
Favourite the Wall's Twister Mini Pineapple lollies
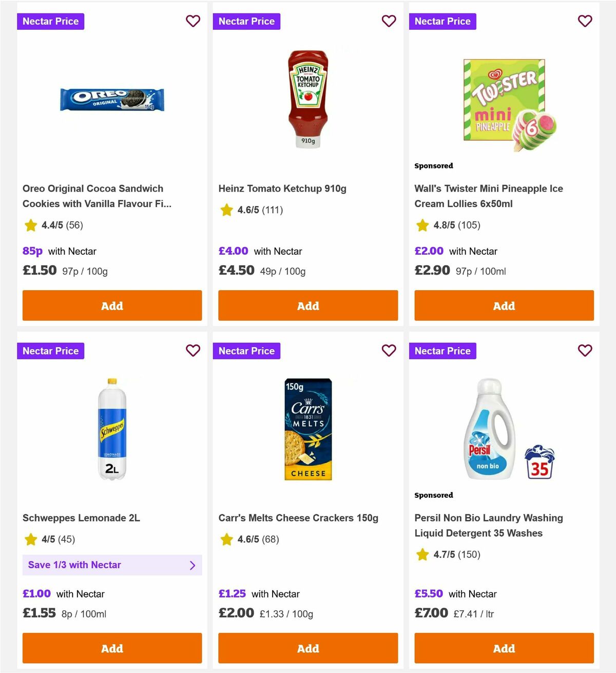click(585, 21)
